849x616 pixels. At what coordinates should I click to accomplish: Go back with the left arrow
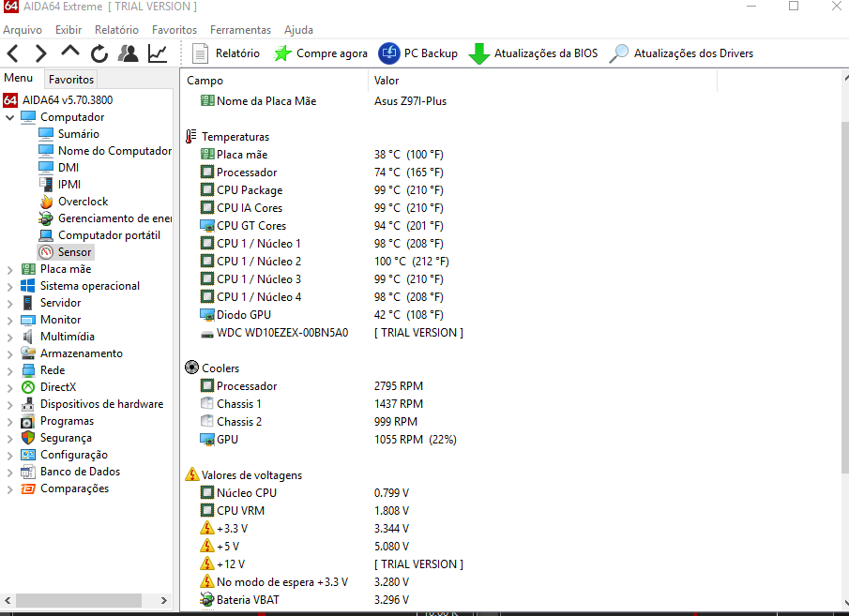point(13,53)
